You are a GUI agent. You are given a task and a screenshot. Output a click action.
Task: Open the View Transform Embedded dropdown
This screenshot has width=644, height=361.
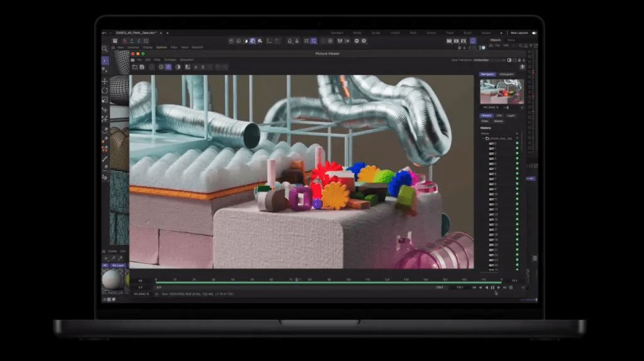[489, 60]
